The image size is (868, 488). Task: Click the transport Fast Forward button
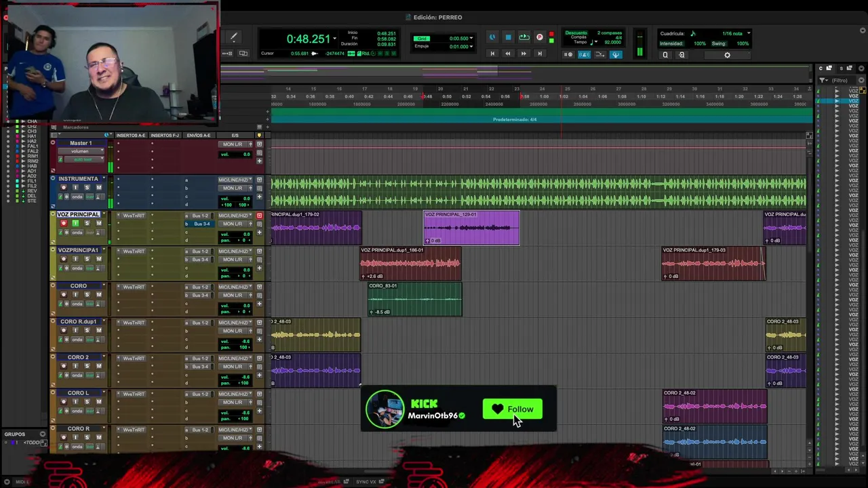(x=523, y=54)
